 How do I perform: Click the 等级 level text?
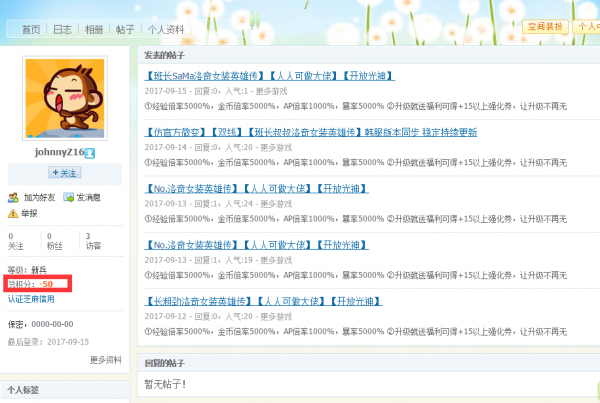coord(27,270)
